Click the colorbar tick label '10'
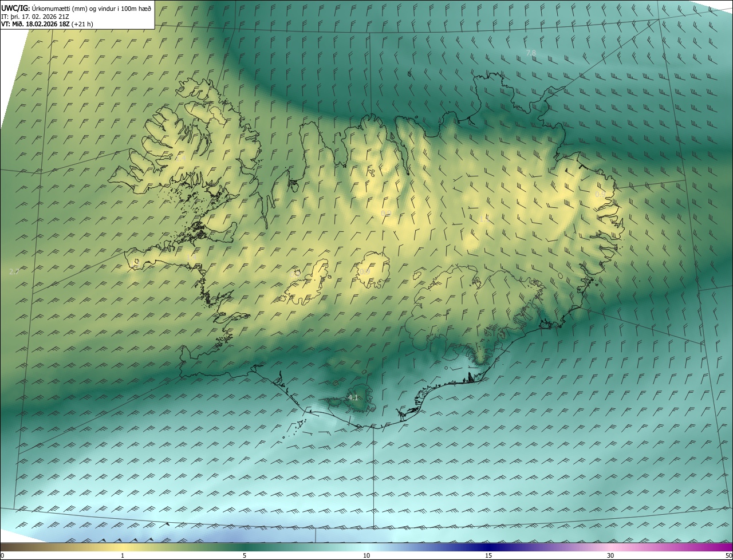Viewport: 733px width, 560px height. 366,555
